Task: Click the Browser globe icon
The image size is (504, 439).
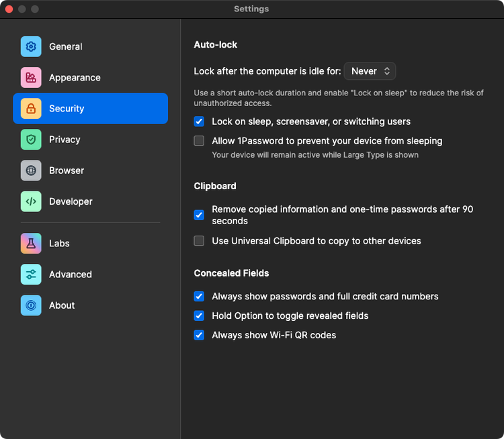Action: pyautogui.click(x=31, y=170)
